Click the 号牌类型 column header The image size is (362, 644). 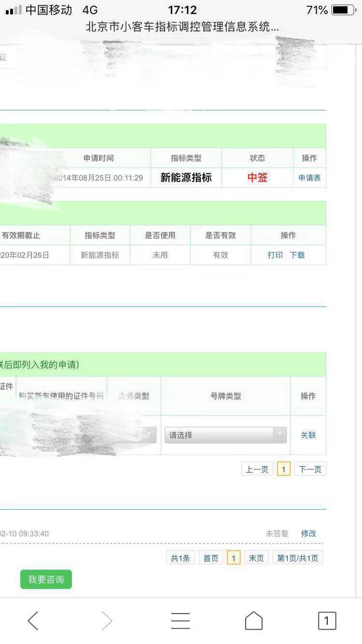click(226, 396)
